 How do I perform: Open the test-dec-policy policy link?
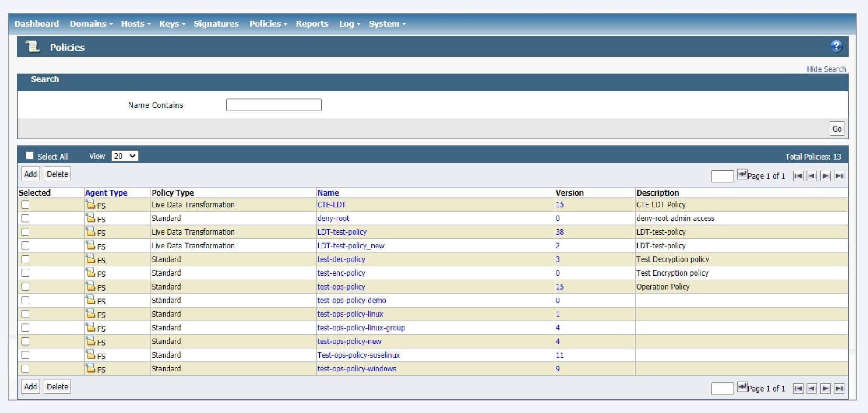click(x=341, y=259)
